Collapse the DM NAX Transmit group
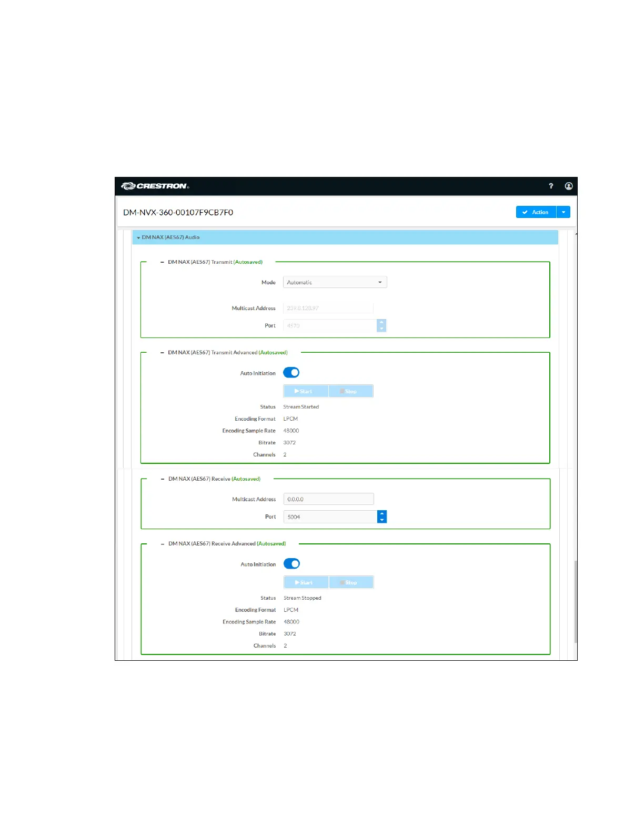 click(162, 262)
